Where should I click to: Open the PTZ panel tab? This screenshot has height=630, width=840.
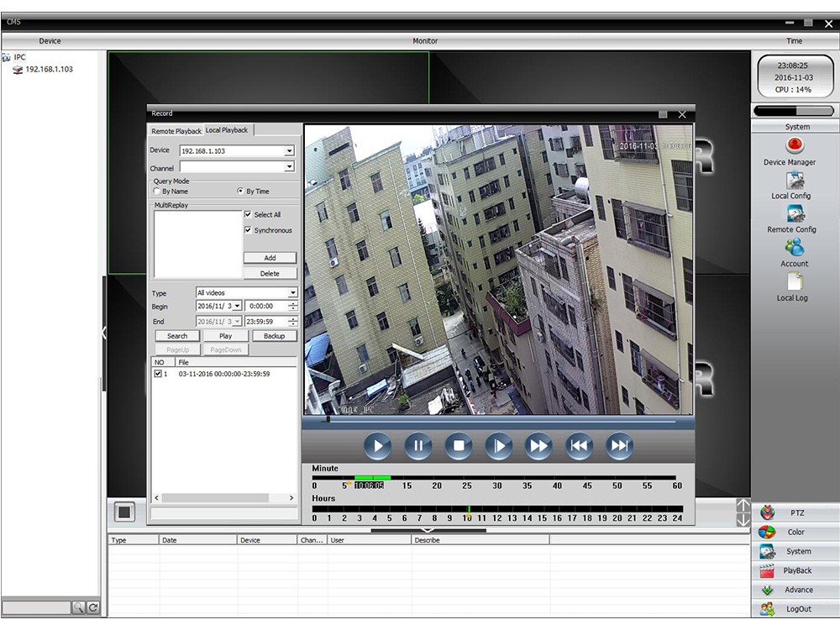[795, 513]
